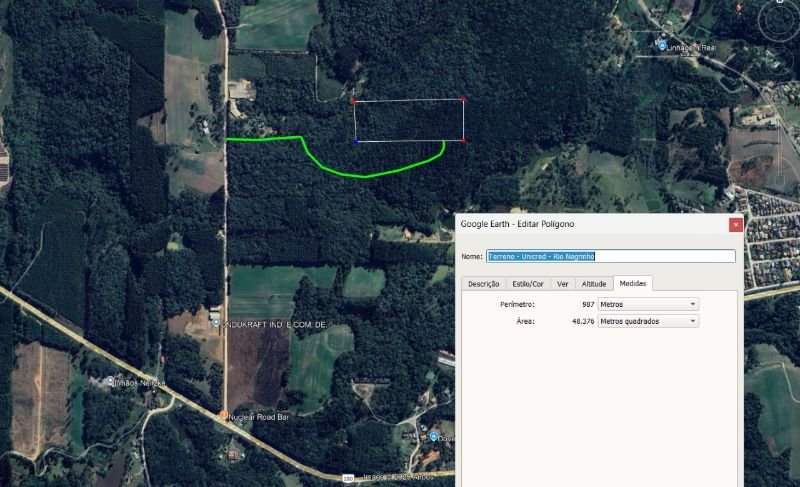The height and width of the screenshot is (487, 800).
Task: Go to the Altitude tab
Action: [593, 284]
